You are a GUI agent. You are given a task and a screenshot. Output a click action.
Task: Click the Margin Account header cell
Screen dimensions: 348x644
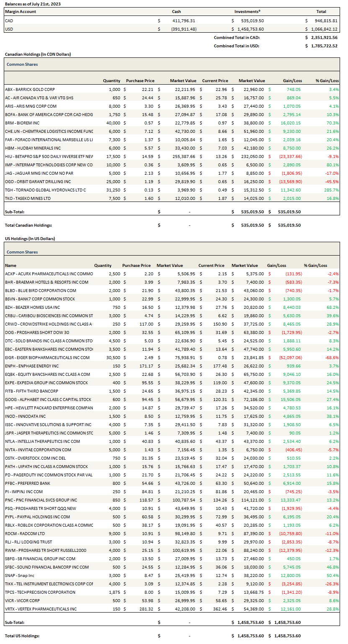coord(20,12)
